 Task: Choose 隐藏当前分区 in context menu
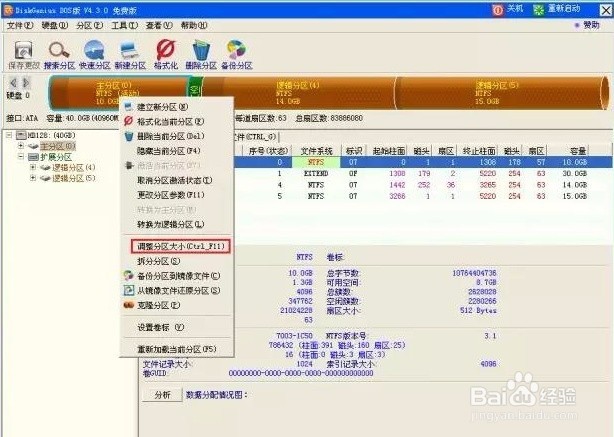point(177,151)
